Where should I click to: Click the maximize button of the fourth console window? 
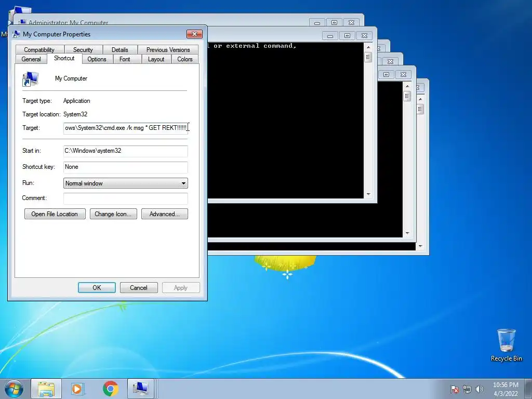tap(386, 74)
